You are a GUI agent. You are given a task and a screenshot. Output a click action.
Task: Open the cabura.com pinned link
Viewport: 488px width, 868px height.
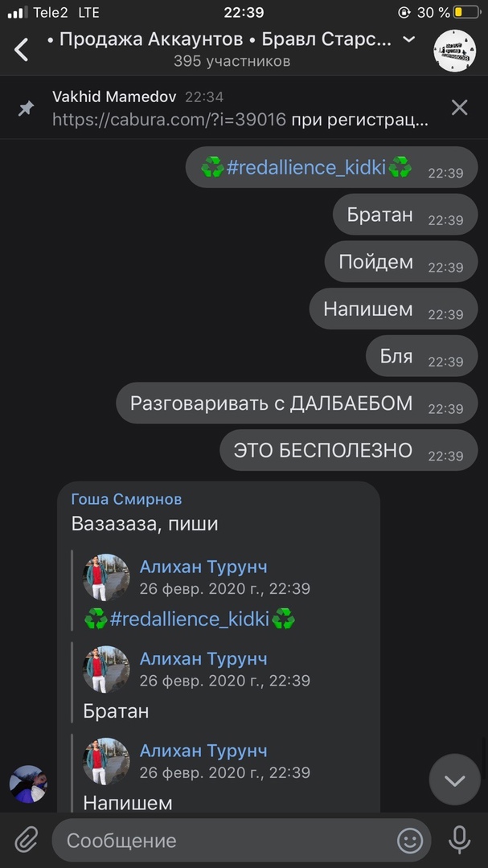pyautogui.click(x=169, y=120)
